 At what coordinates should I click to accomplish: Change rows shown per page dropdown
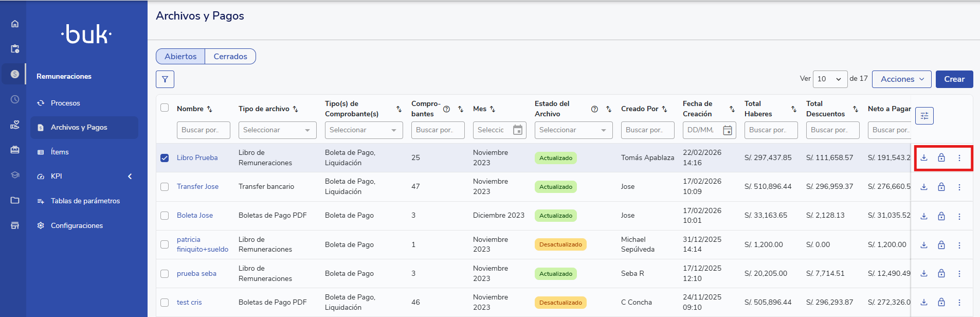point(829,79)
